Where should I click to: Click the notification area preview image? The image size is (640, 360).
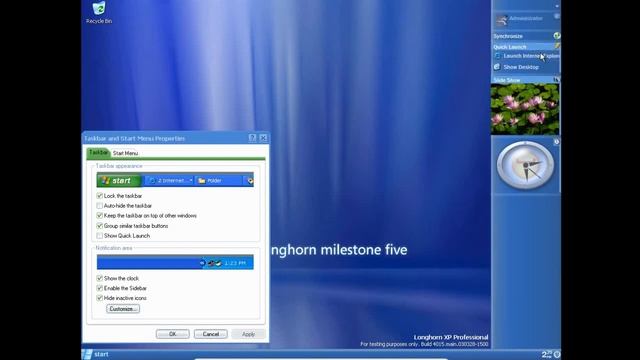tap(175, 262)
